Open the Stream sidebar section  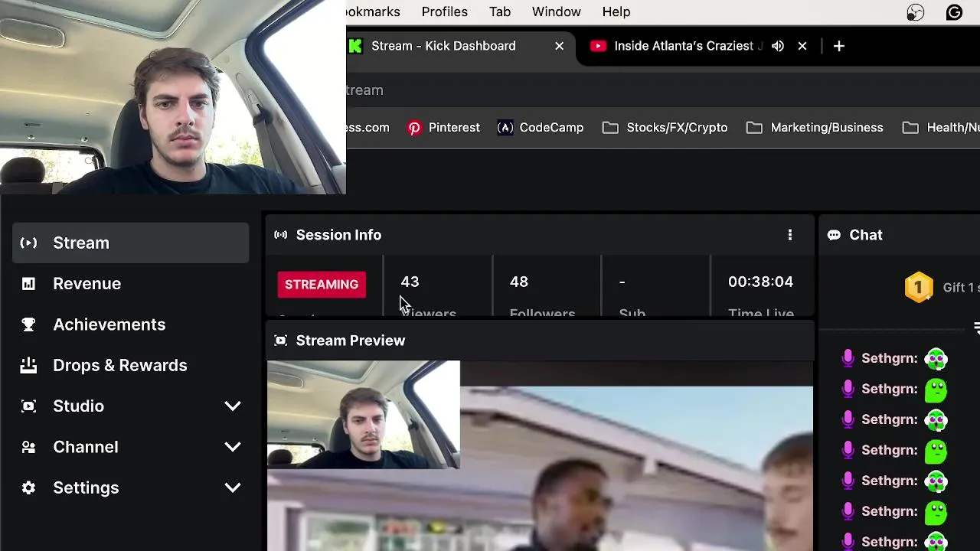[x=130, y=243]
